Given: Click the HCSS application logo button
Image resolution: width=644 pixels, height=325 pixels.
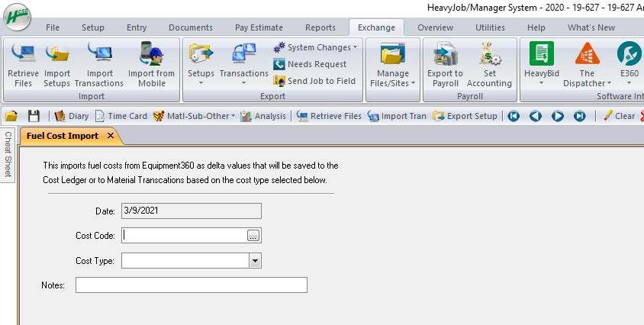Looking at the screenshot, I should pyautogui.click(x=18, y=18).
